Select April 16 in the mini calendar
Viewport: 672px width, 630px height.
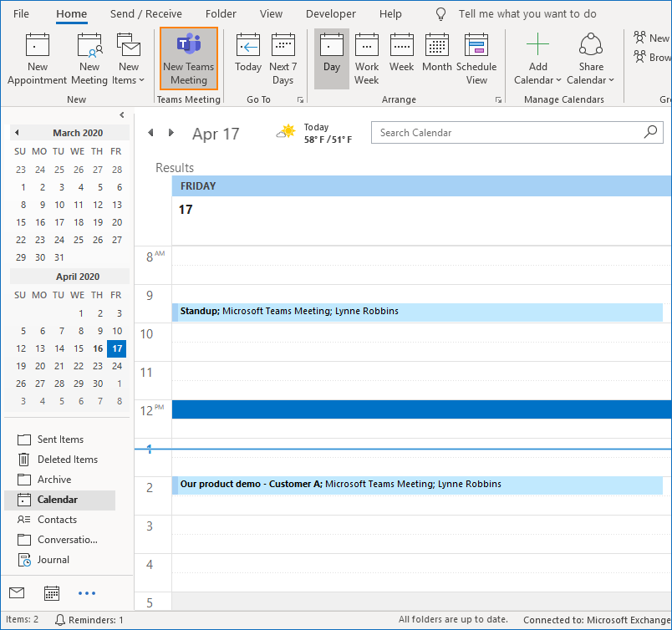point(98,348)
